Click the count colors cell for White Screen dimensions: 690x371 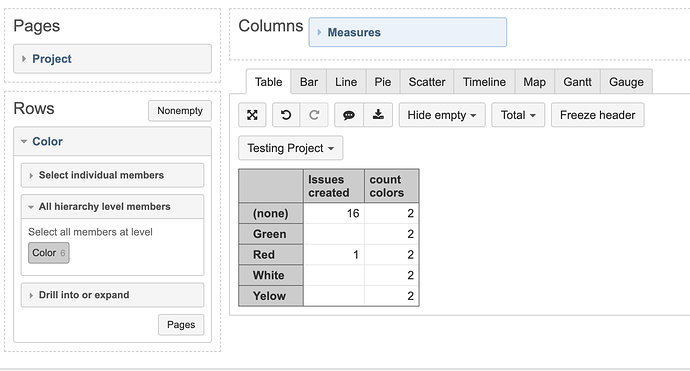coord(392,275)
